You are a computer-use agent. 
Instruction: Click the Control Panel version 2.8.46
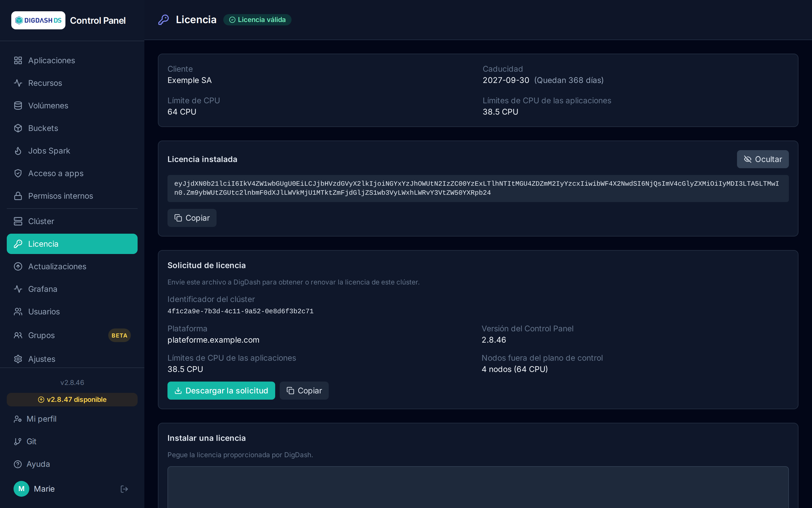coord(494,340)
